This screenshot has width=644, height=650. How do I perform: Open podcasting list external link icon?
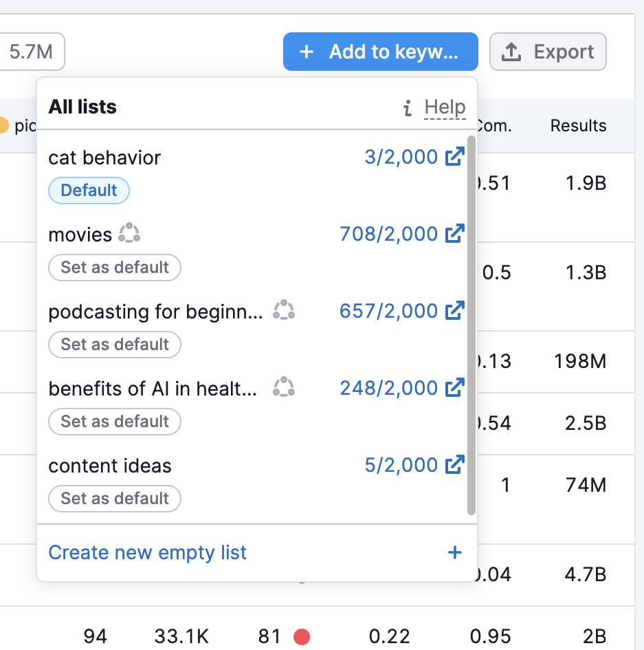[455, 310]
